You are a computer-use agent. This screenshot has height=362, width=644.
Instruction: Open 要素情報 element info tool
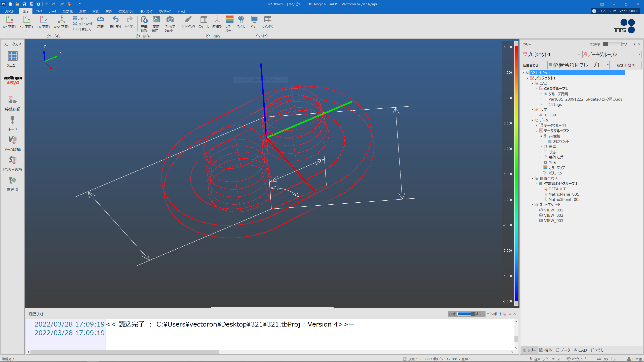click(144, 24)
